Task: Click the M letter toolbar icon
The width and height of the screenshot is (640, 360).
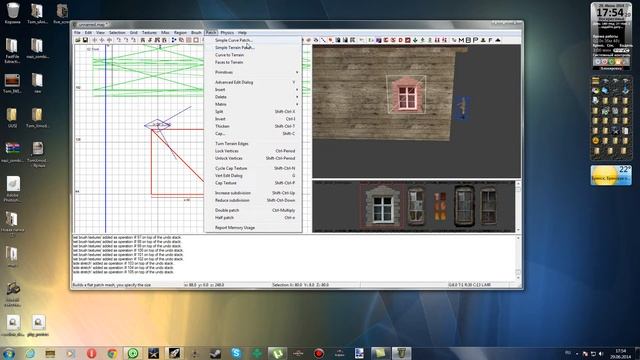Action: [x=461, y=40]
